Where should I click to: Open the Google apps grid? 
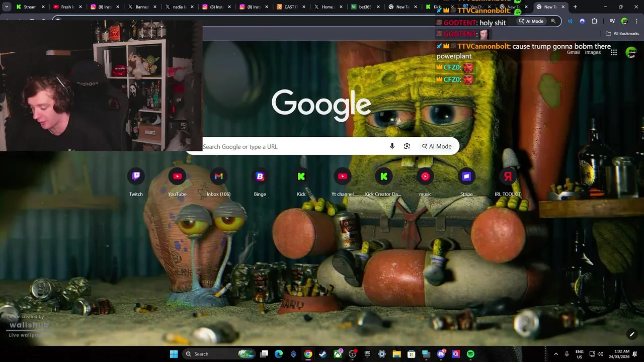click(x=613, y=52)
